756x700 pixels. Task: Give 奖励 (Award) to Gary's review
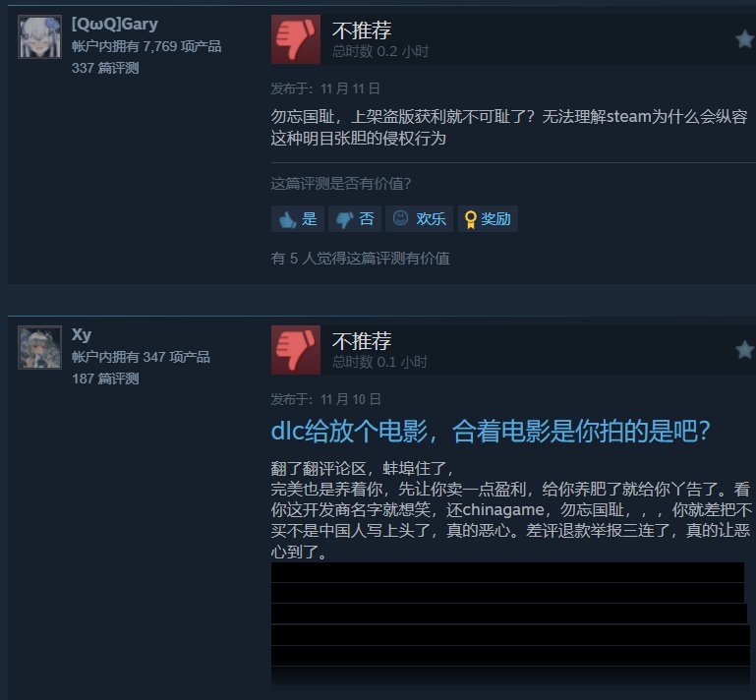[488, 219]
